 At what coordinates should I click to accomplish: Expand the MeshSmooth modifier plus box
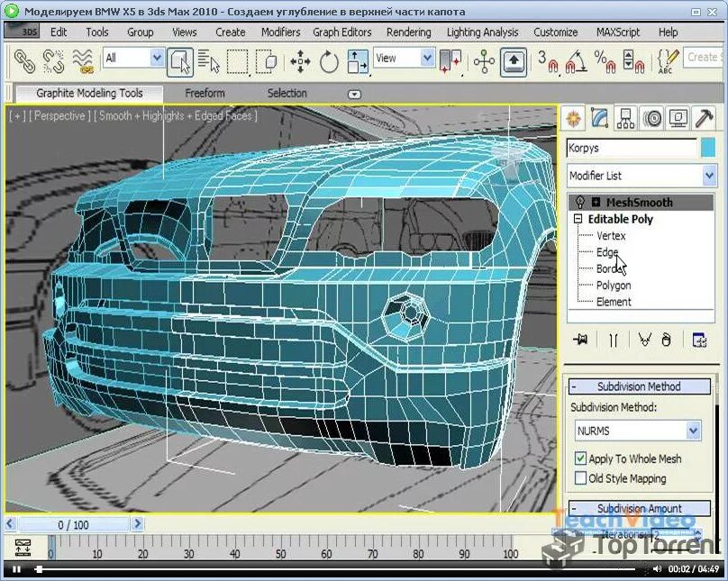[x=596, y=203]
